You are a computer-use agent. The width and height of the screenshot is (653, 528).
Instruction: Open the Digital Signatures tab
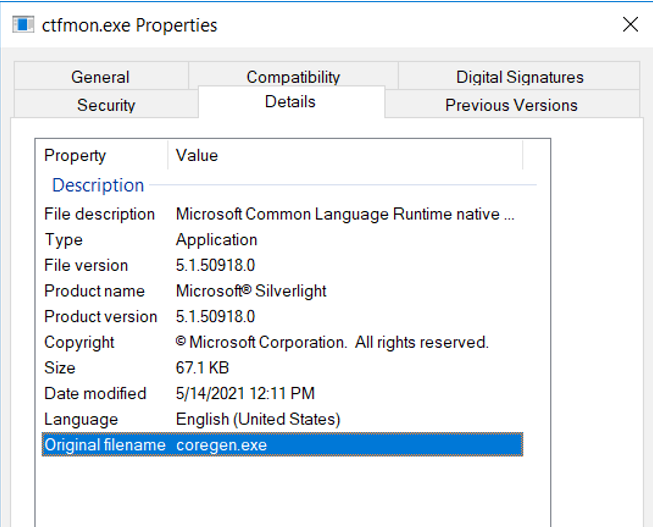click(519, 77)
